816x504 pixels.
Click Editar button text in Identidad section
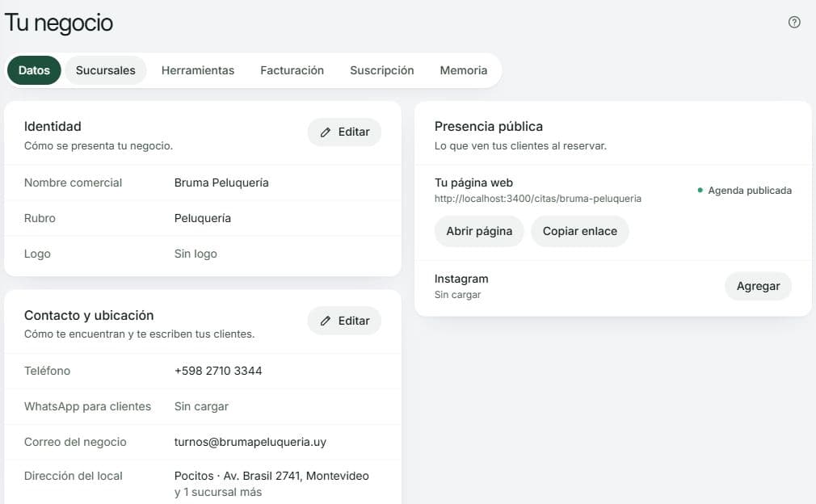[354, 132]
